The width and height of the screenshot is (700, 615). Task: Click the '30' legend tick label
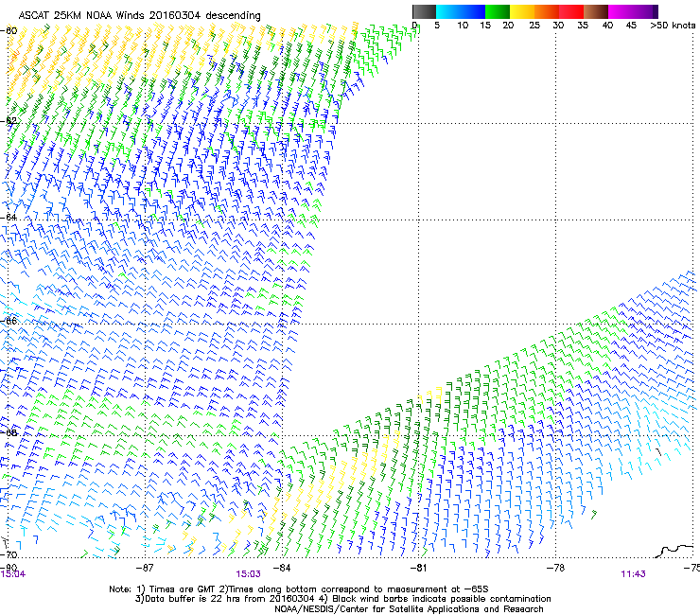coord(558,26)
